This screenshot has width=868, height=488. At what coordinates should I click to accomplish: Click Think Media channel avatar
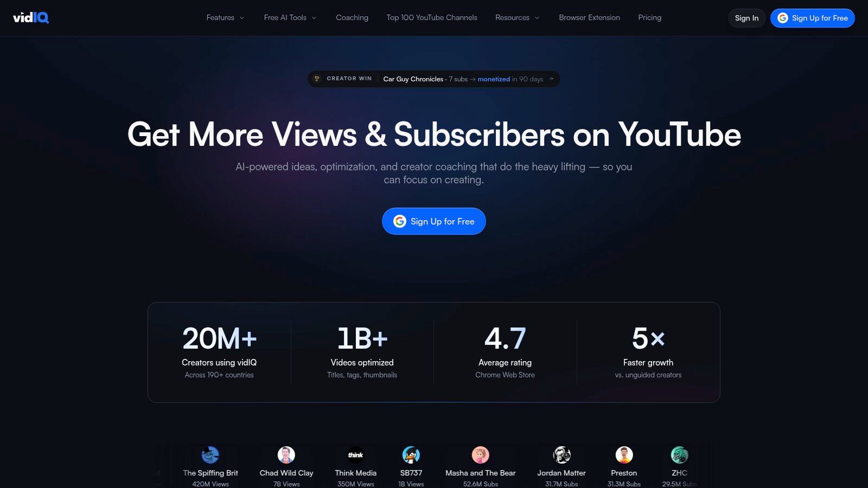[x=356, y=455]
